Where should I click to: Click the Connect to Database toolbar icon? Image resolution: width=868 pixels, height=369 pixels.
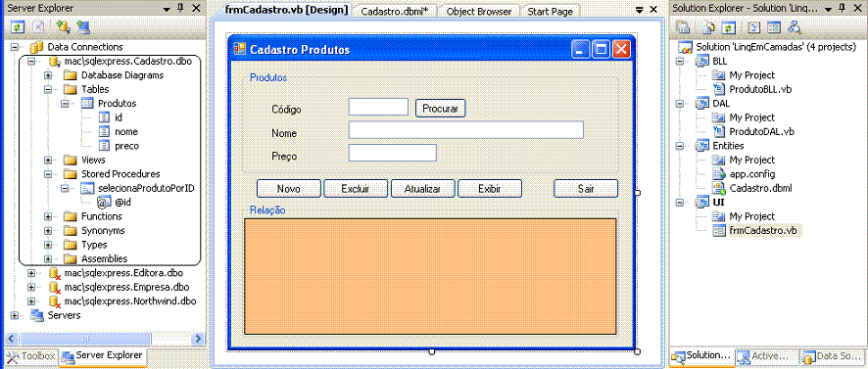(63, 26)
